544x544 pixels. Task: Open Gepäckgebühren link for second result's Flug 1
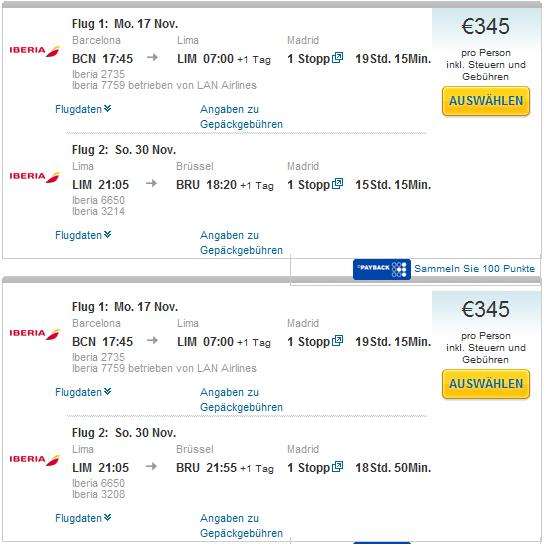coord(241,400)
